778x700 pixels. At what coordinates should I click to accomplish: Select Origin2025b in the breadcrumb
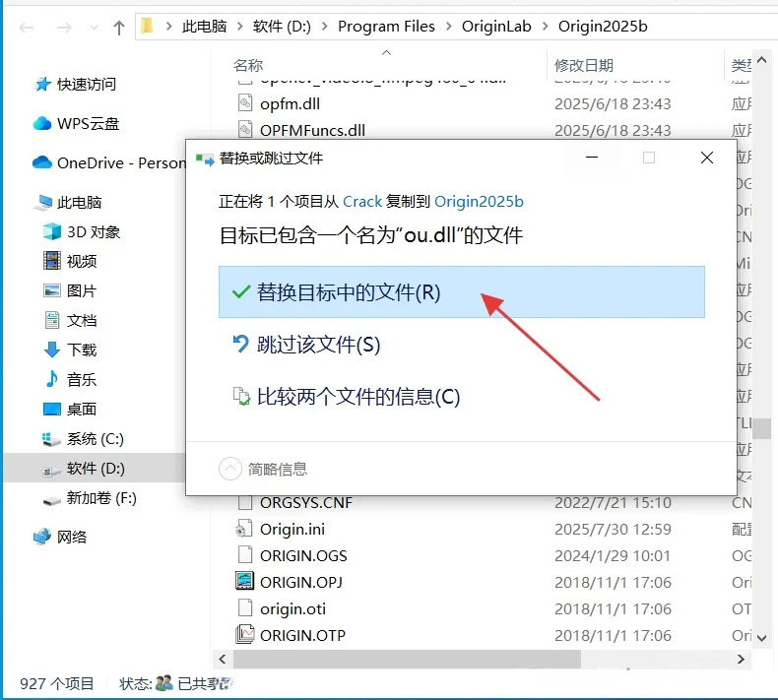(x=603, y=27)
